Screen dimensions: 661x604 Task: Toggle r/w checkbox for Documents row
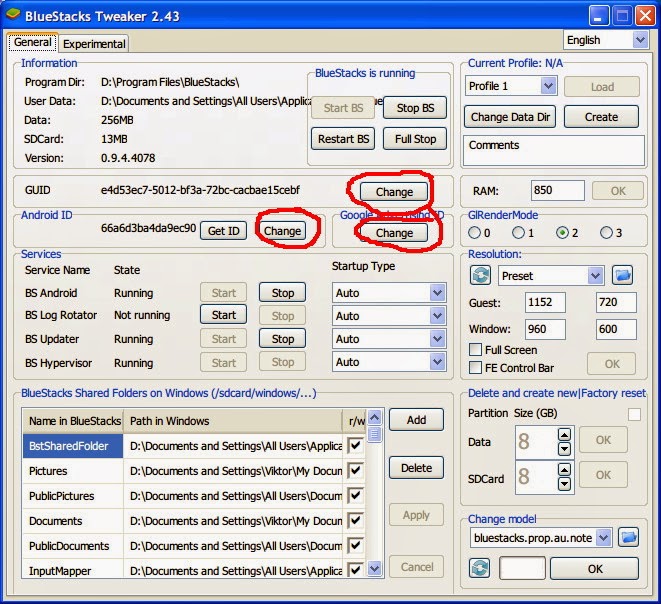coord(355,521)
